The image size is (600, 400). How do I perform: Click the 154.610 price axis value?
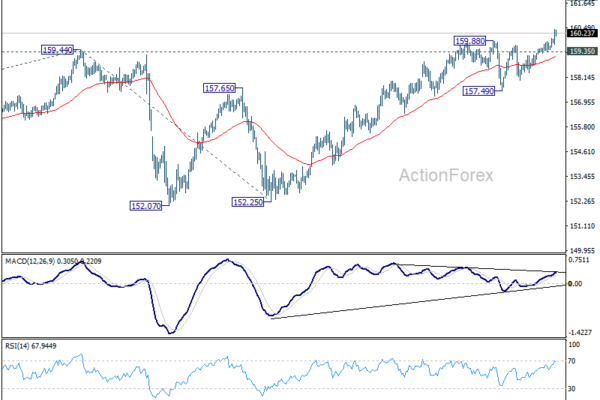pos(582,152)
